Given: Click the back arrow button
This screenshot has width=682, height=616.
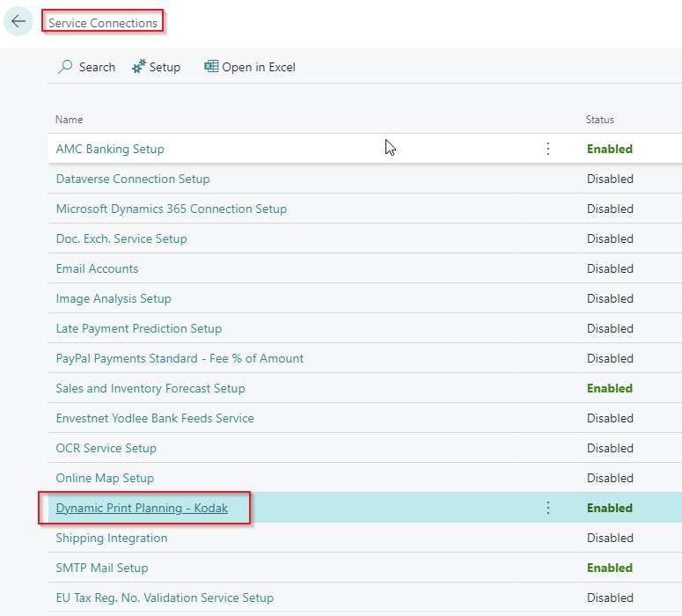Looking at the screenshot, I should pos(18,22).
